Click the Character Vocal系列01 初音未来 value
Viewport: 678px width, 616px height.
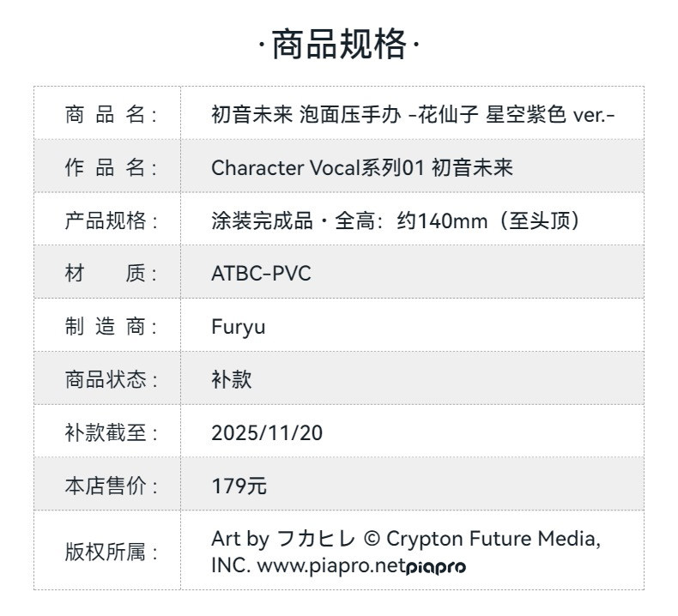click(361, 167)
